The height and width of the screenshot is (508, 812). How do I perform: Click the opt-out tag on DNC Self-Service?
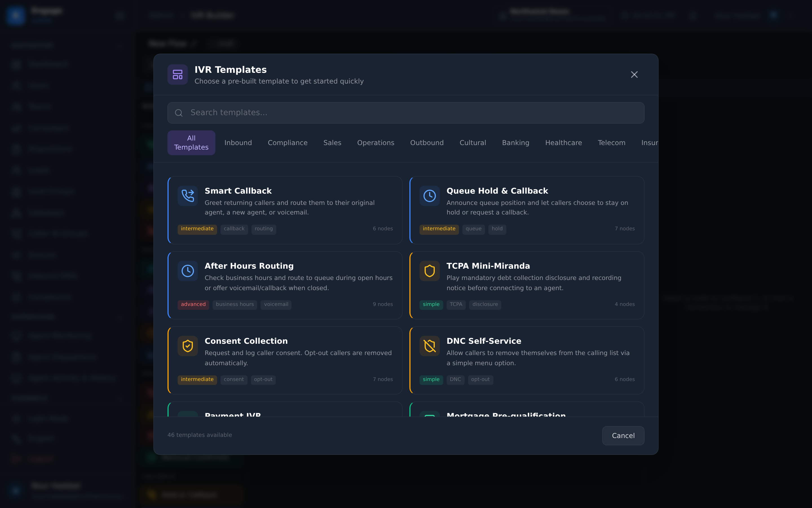click(x=480, y=380)
